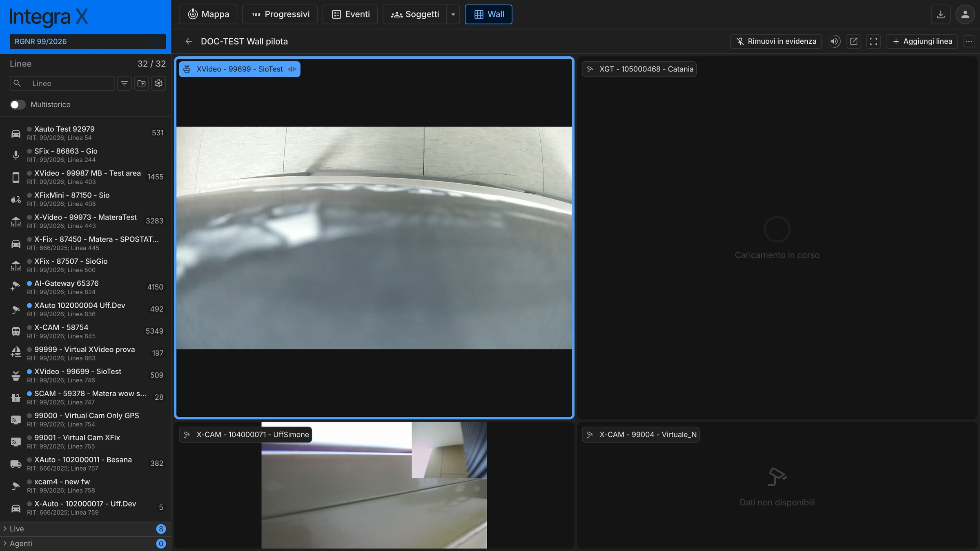Click the truck icon for XAuto Besana
980x551 pixels.
point(16,464)
